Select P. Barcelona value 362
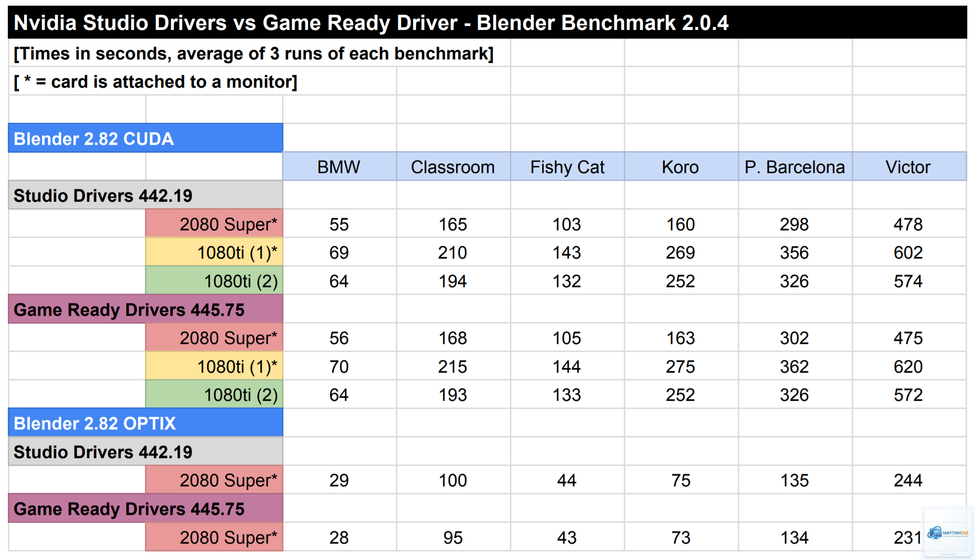The height and width of the screenshot is (560, 975). tap(795, 367)
